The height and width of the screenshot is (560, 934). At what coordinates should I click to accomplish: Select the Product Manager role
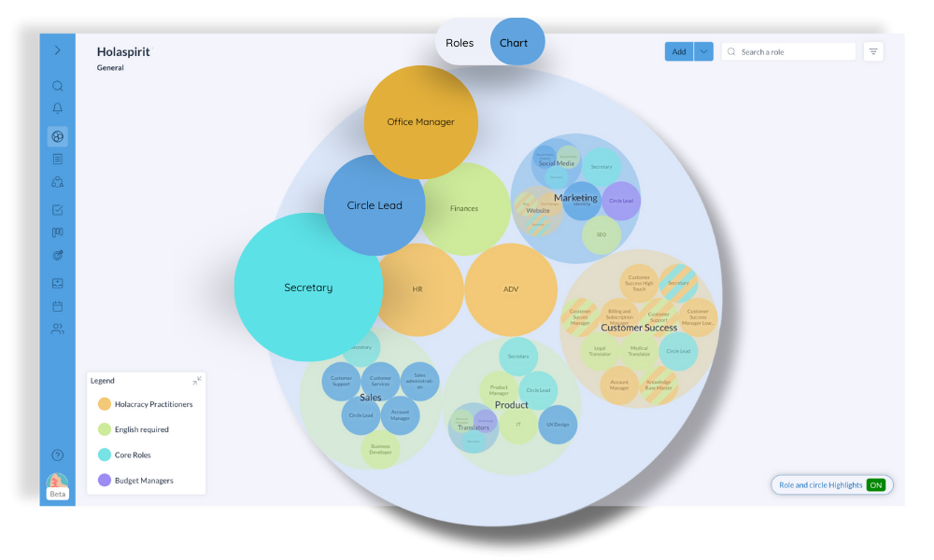(x=499, y=390)
